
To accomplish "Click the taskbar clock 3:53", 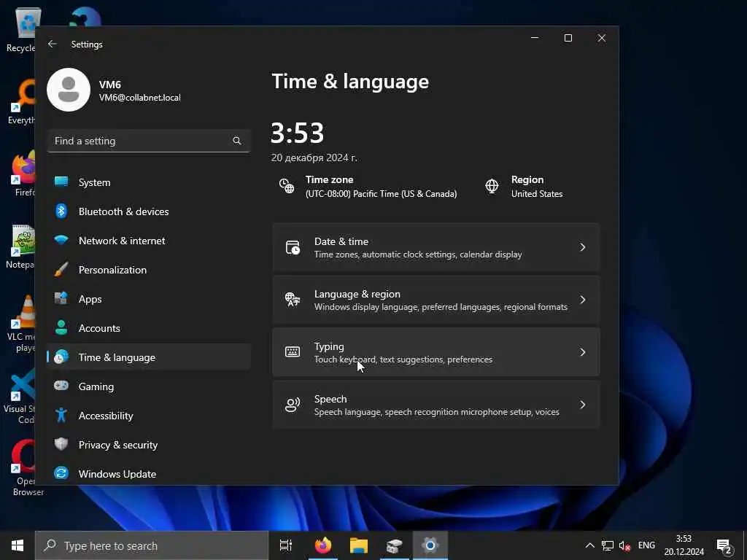I will pyautogui.click(x=684, y=539).
